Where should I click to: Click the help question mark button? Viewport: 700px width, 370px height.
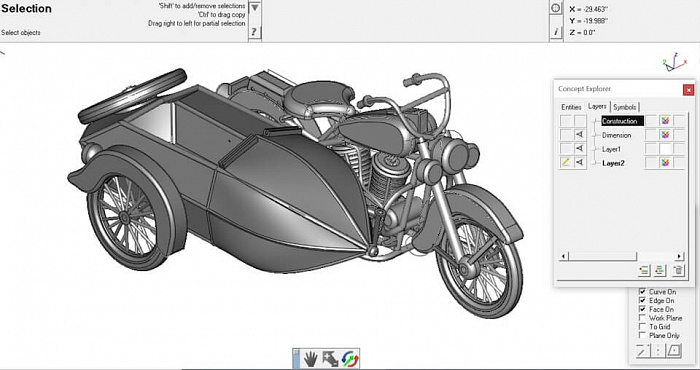click(x=254, y=32)
